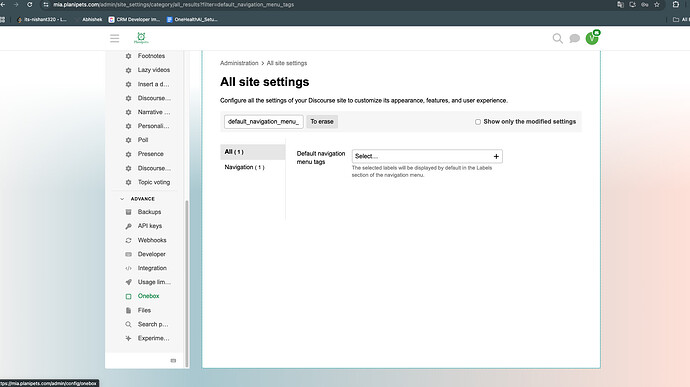This screenshot has width=690, height=387.
Task: Follow the All site settings breadcrumb
Action: [287, 63]
